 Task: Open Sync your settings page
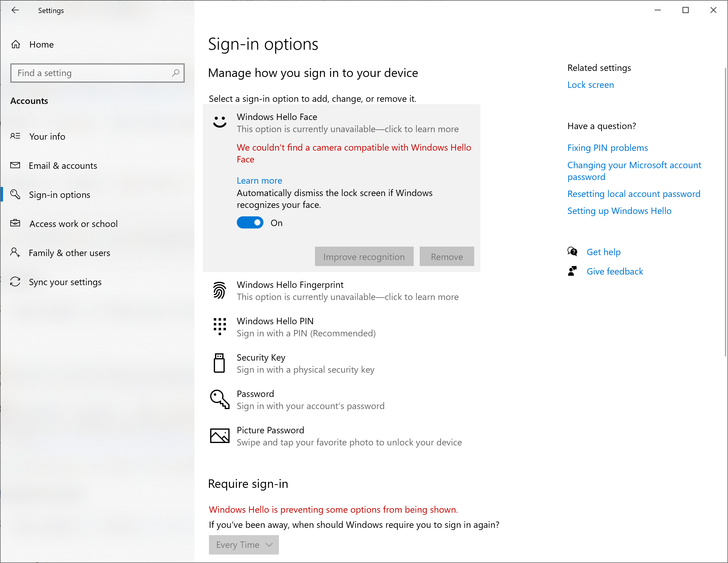tap(65, 282)
